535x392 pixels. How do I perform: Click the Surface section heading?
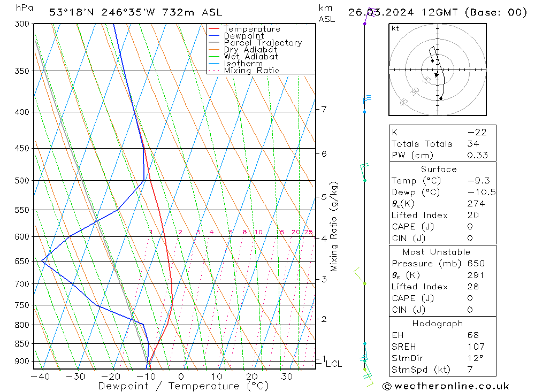point(439,169)
